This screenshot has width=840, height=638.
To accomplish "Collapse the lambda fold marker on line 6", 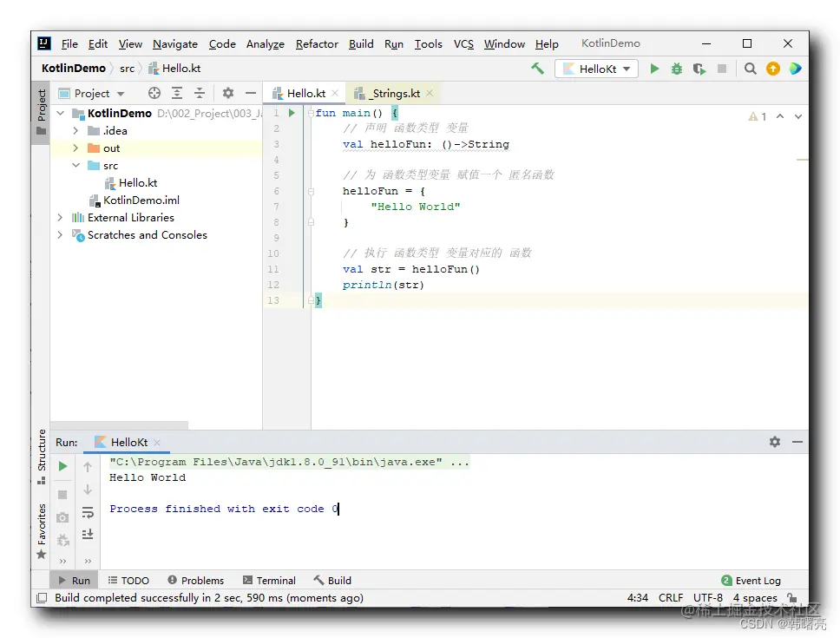I will [x=311, y=191].
